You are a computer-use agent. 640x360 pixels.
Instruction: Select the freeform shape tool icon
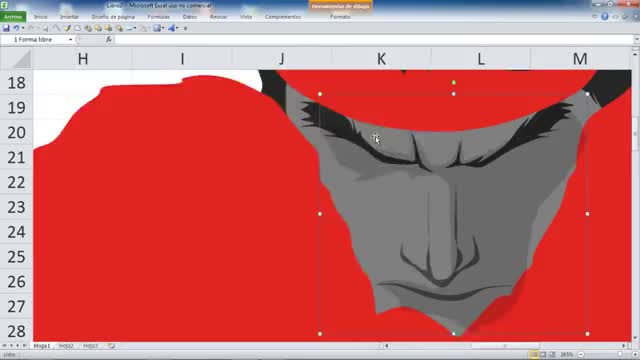78,28
